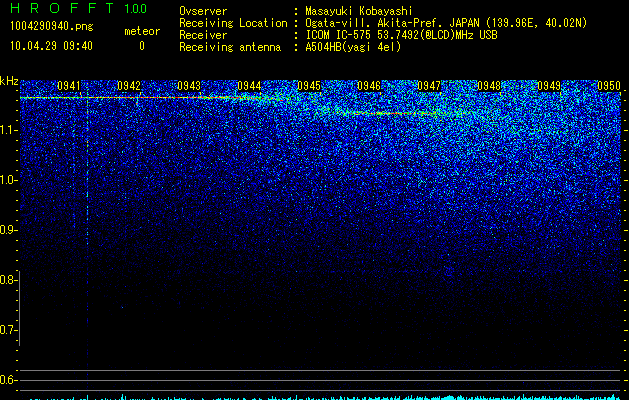Click the 0944 time marker
This screenshot has width=629, height=400.
click(249, 85)
